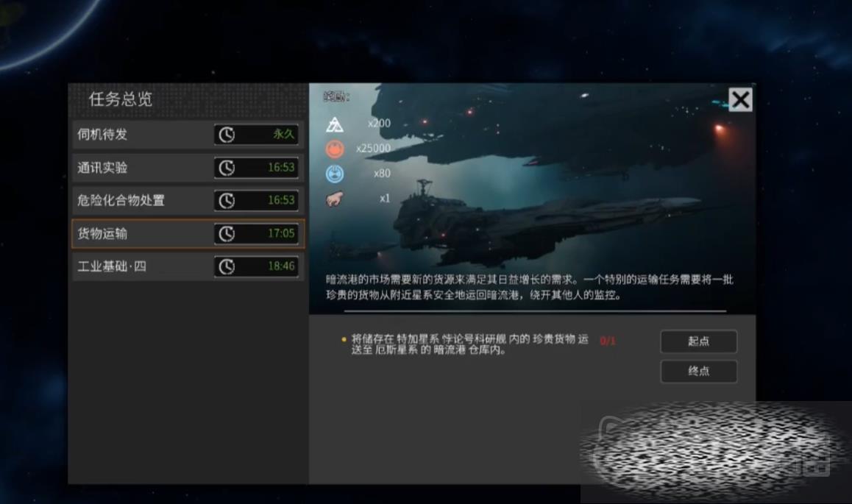This screenshot has height=504, width=852.
Task: Close the mission overview window
Action: (x=740, y=99)
